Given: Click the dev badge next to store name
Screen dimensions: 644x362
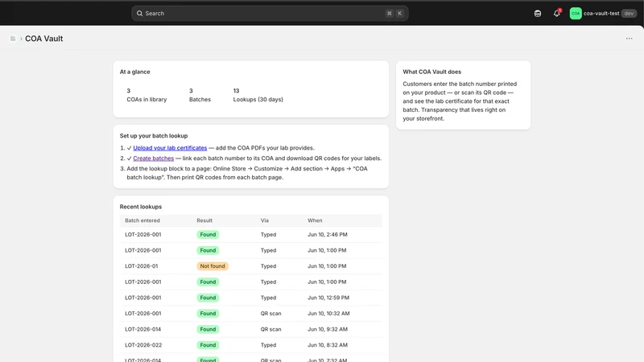Looking at the screenshot, I should pyautogui.click(x=629, y=14).
